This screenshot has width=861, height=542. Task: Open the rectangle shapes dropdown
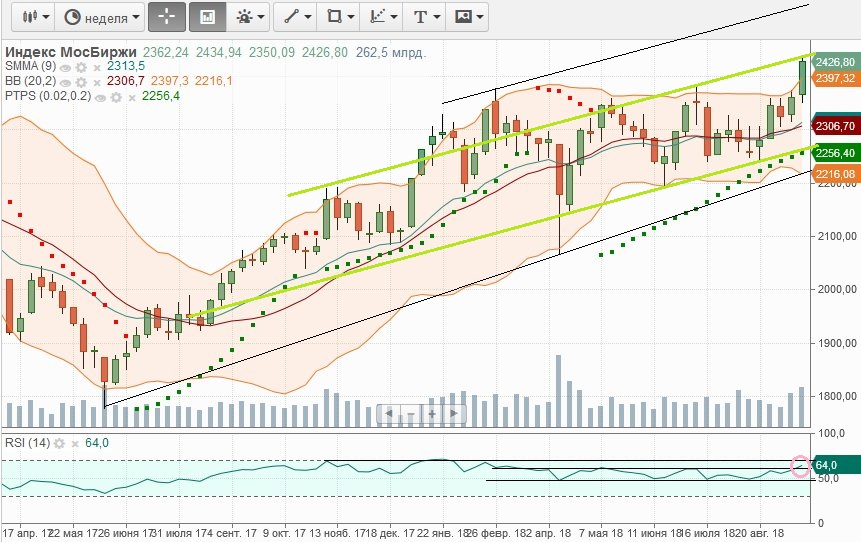tap(340, 17)
